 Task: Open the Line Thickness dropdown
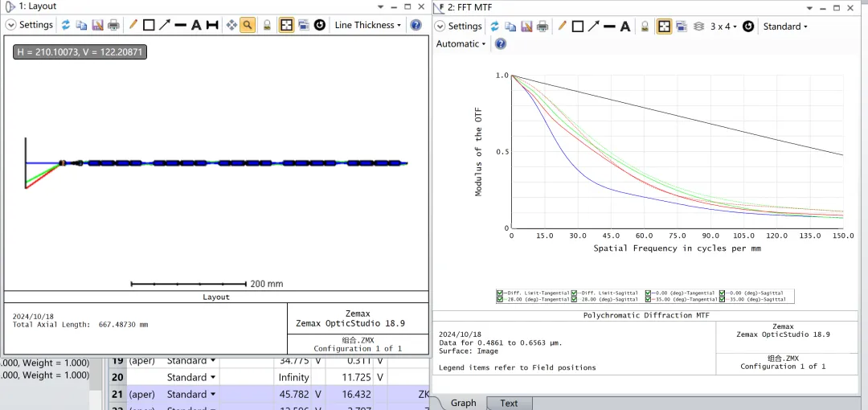point(368,25)
